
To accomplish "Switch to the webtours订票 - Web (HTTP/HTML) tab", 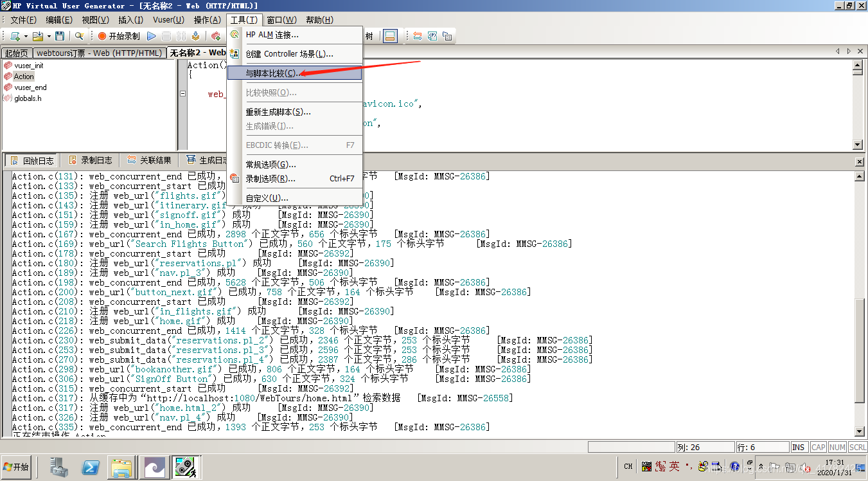I will coord(100,53).
